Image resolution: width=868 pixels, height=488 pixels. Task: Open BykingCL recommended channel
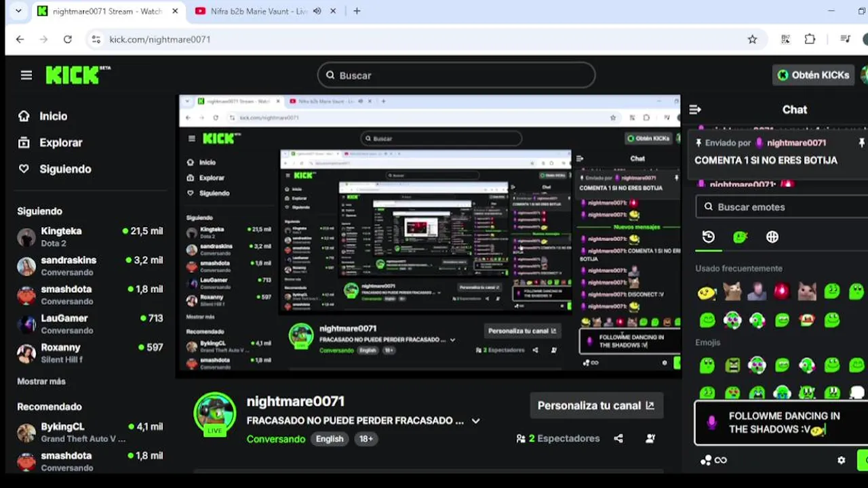[90, 432]
